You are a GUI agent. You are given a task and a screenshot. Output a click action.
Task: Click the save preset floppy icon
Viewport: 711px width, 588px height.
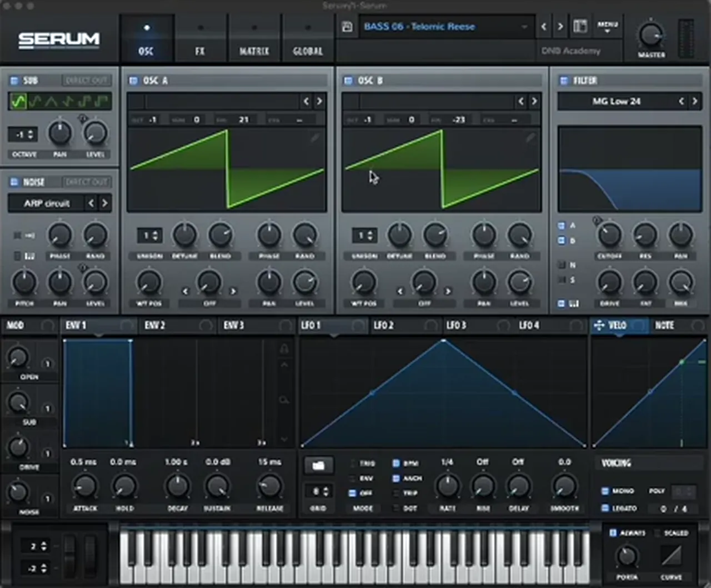click(347, 27)
